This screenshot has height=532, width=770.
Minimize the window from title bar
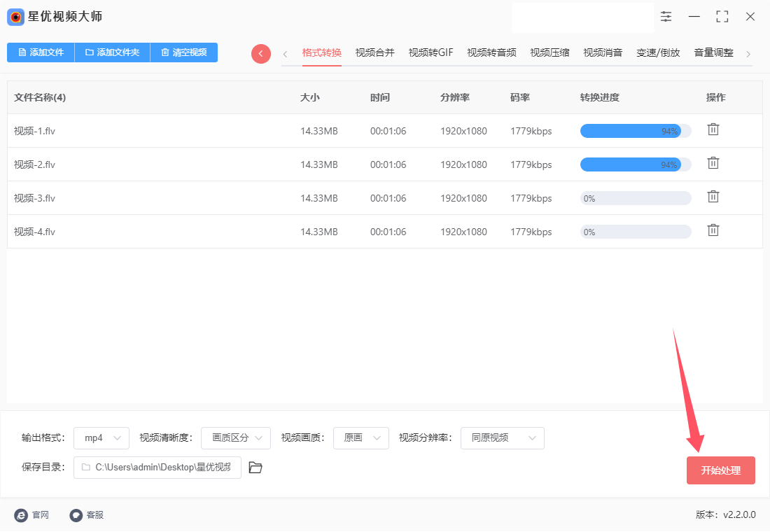point(694,17)
